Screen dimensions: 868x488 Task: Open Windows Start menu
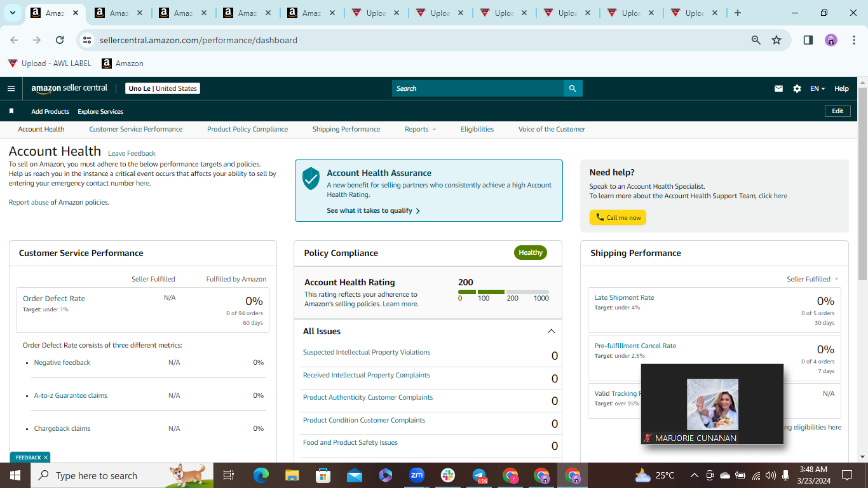[15, 475]
